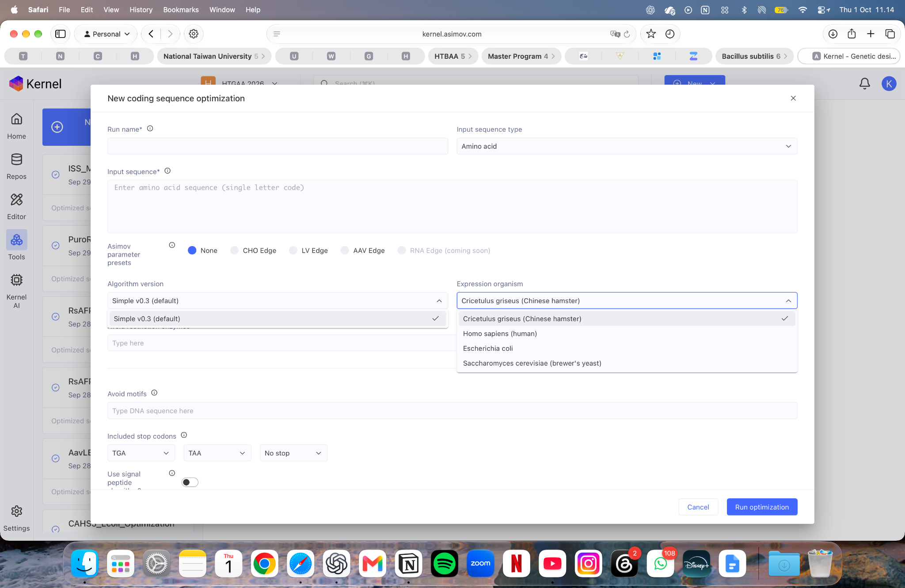The width and height of the screenshot is (905, 588).
Task: Reload the page in Safari
Action: click(627, 34)
